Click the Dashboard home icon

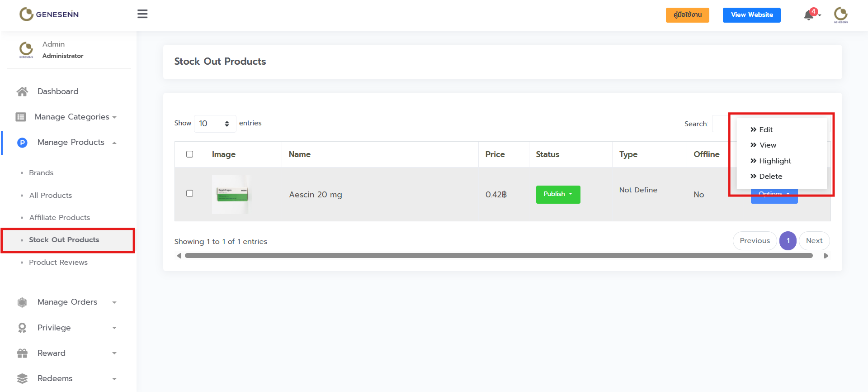pyautogui.click(x=22, y=91)
